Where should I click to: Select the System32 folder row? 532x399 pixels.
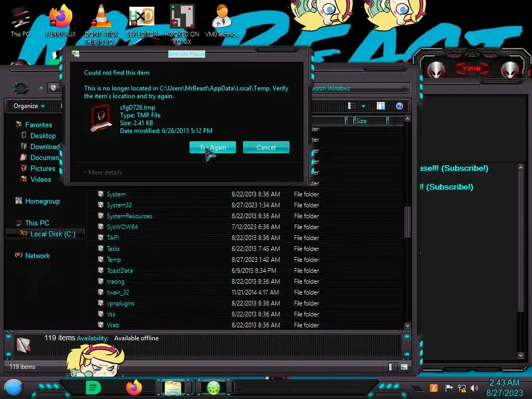(x=245, y=205)
